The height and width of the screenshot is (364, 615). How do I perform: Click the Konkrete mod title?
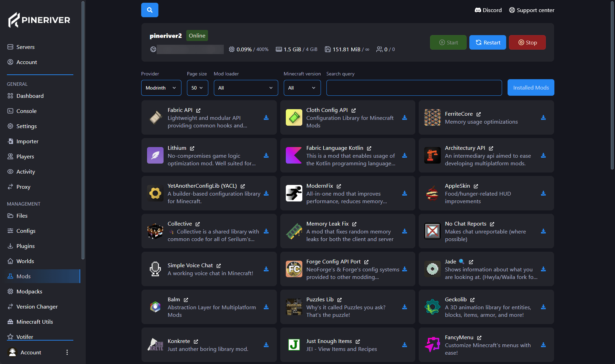coord(179,341)
